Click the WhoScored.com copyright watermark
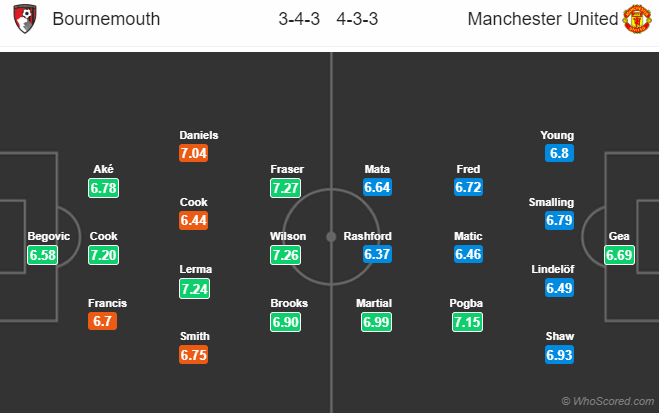The width and height of the screenshot is (659, 413). coord(608,401)
